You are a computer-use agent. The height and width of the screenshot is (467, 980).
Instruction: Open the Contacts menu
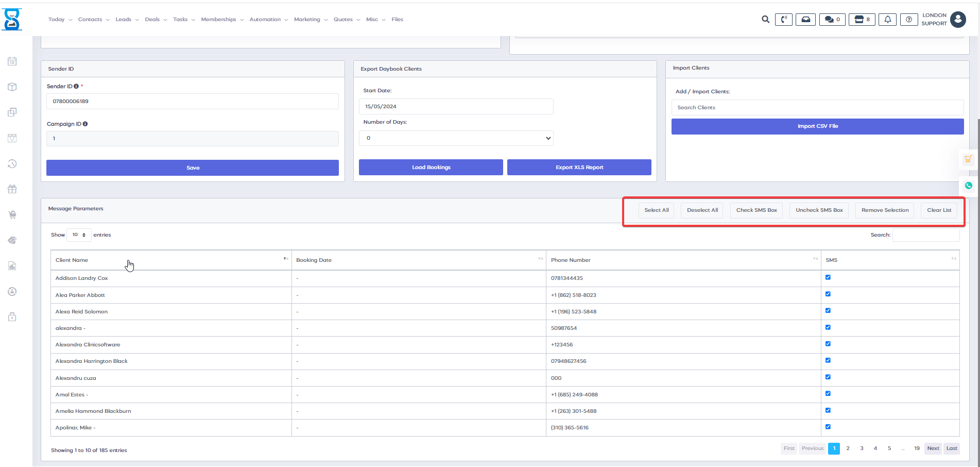tap(93, 20)
